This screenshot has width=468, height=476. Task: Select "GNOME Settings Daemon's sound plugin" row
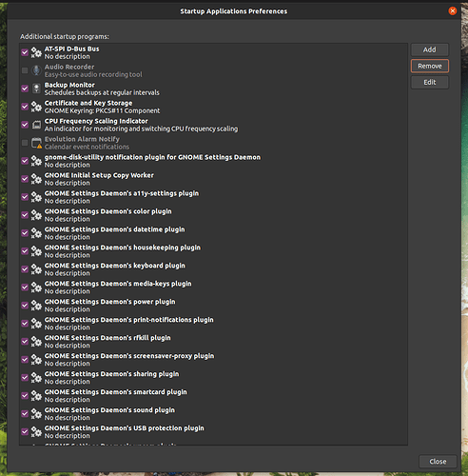click(x=213, y=414)
